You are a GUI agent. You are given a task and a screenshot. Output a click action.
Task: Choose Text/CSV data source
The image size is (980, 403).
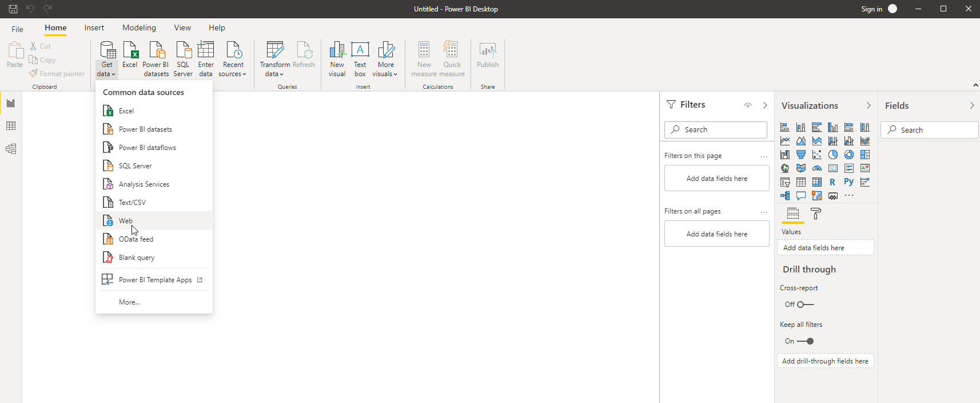tap(154, 202)
